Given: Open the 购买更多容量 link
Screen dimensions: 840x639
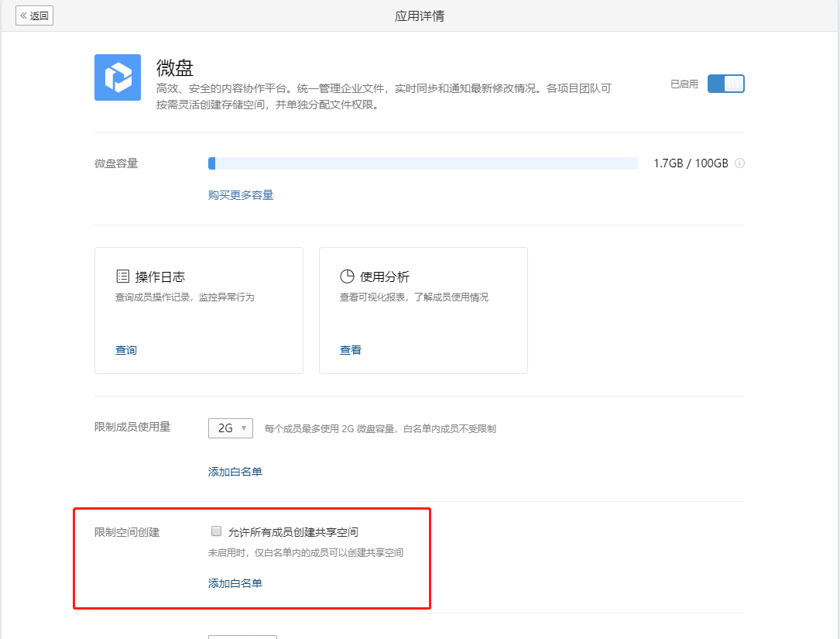Looking at the screenshot, I should tap(241, 195).
